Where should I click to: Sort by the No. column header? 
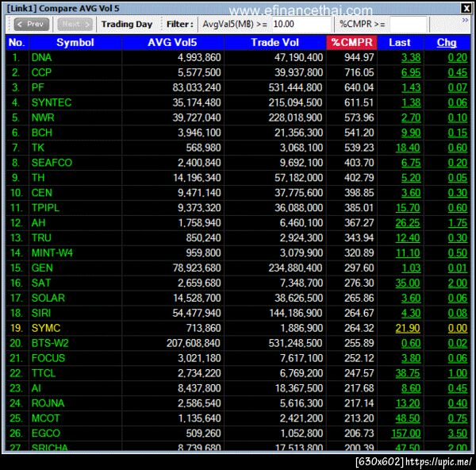click(17, 43)
